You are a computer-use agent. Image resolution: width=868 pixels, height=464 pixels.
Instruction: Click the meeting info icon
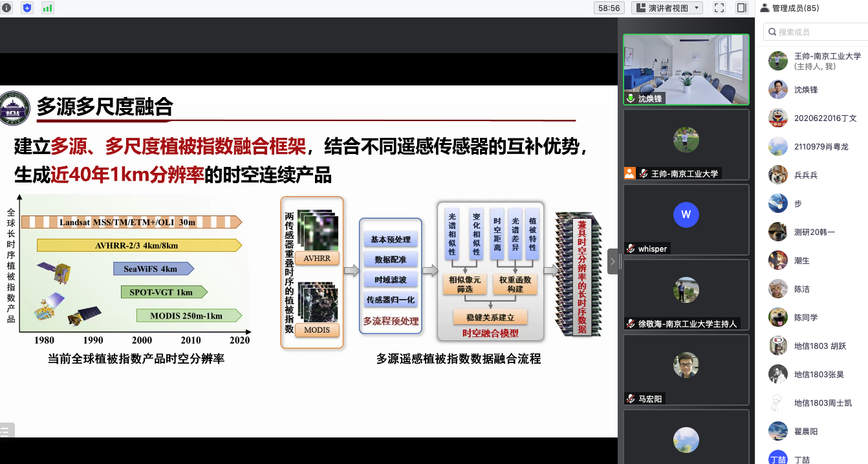7,8
